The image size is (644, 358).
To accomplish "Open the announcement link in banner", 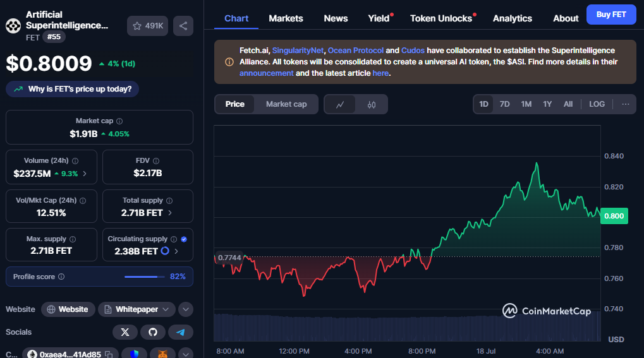I will coord(267,73).
